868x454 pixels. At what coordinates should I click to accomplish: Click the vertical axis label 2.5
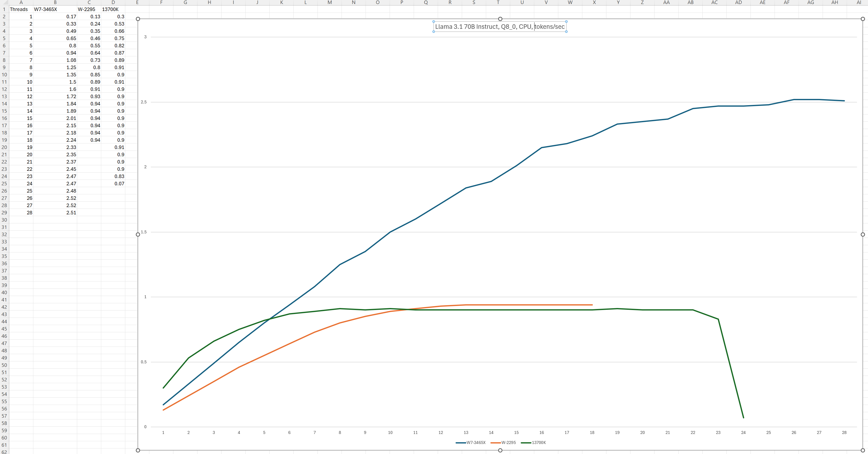click(x=144, y=102)
